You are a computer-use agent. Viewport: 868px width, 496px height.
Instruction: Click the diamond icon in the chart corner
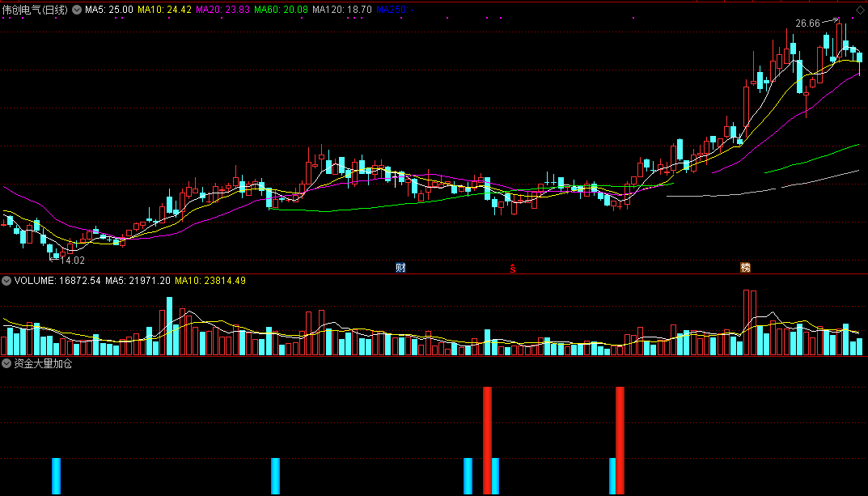(860, 10)
